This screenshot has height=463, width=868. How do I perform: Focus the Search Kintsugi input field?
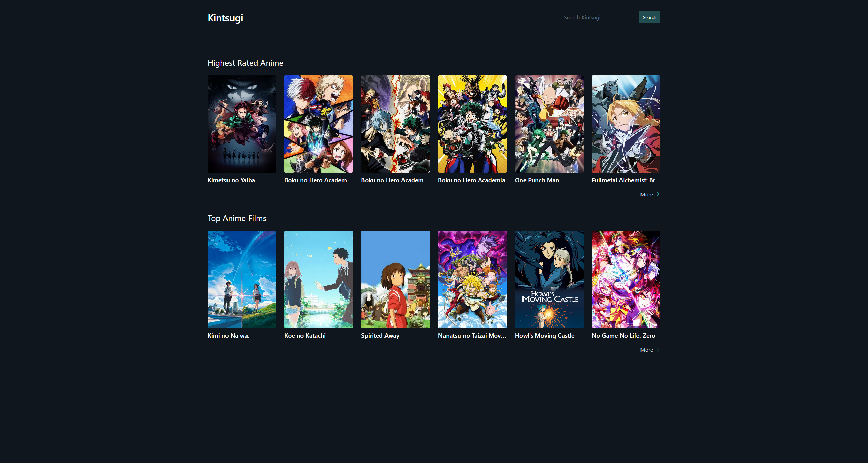click(599, 18)
